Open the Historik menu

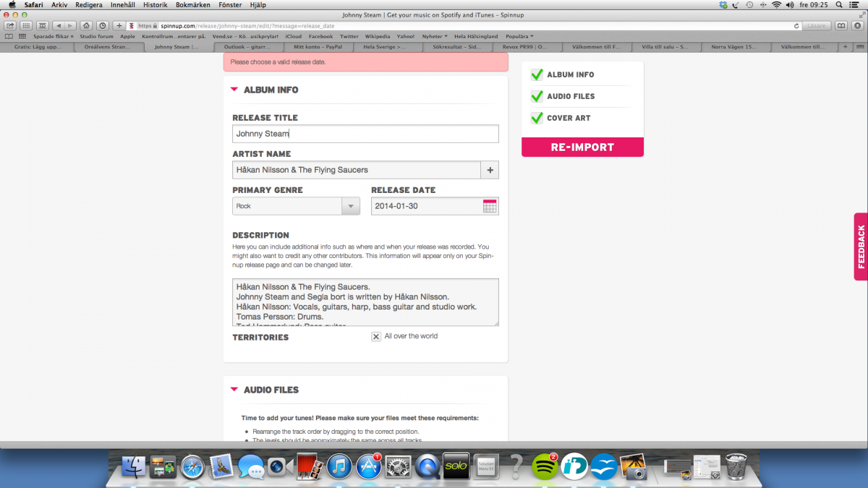[156, 4]
